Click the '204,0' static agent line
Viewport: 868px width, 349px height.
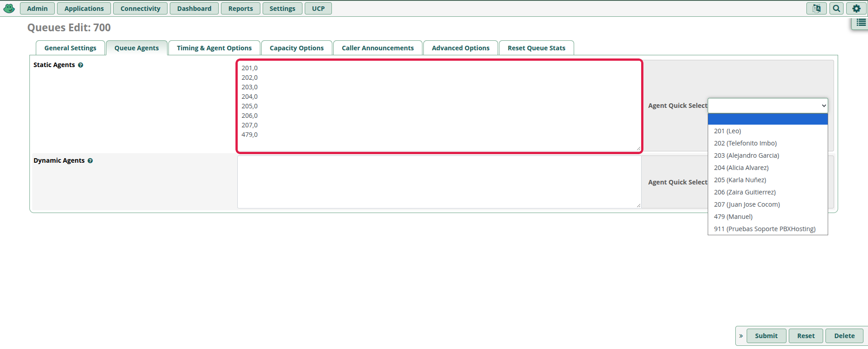(x=249, y=97)
